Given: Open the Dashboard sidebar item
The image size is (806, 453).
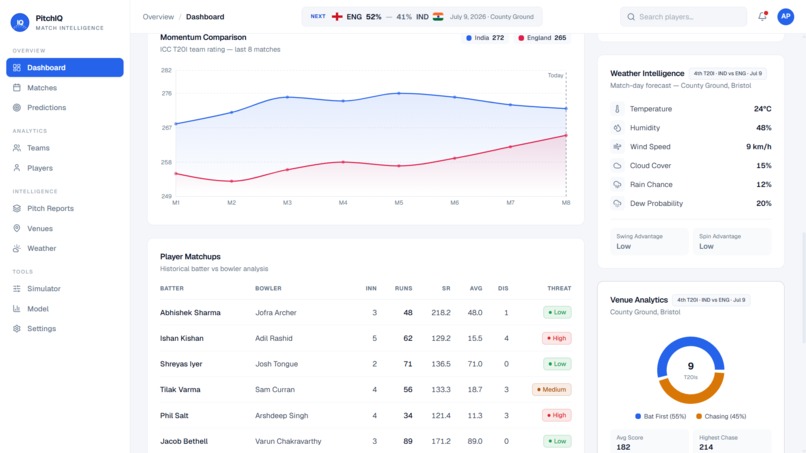Looking at the screenshot, I should 65,67.
